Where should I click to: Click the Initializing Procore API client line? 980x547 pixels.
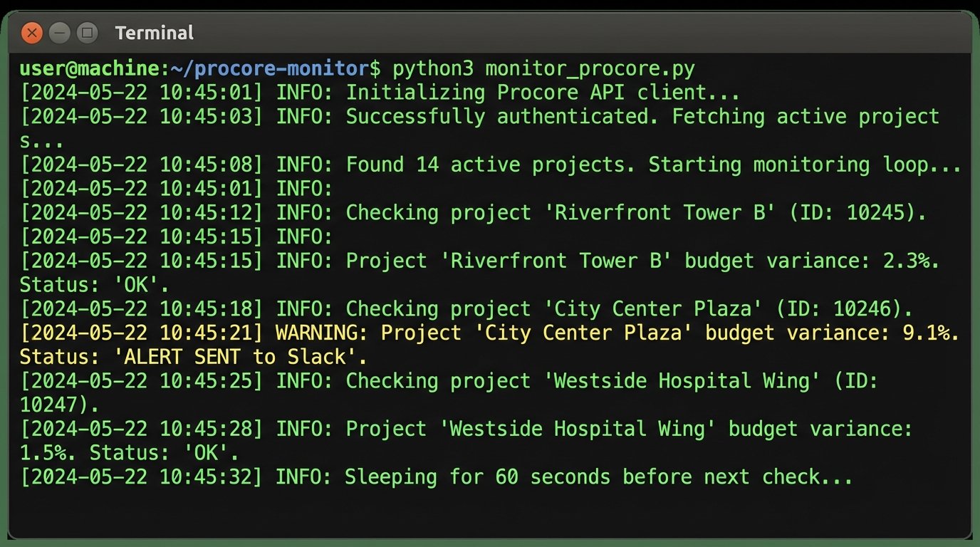(543, 93)
